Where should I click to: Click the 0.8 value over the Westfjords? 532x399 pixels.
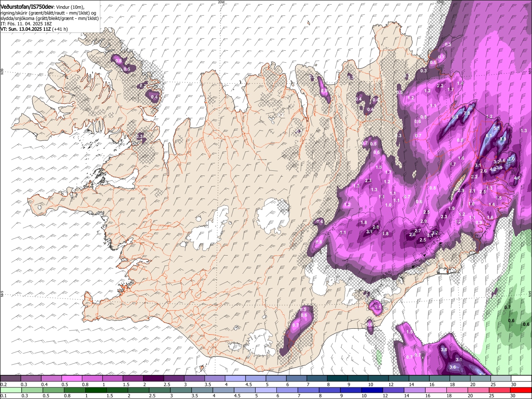pos(118,61)
